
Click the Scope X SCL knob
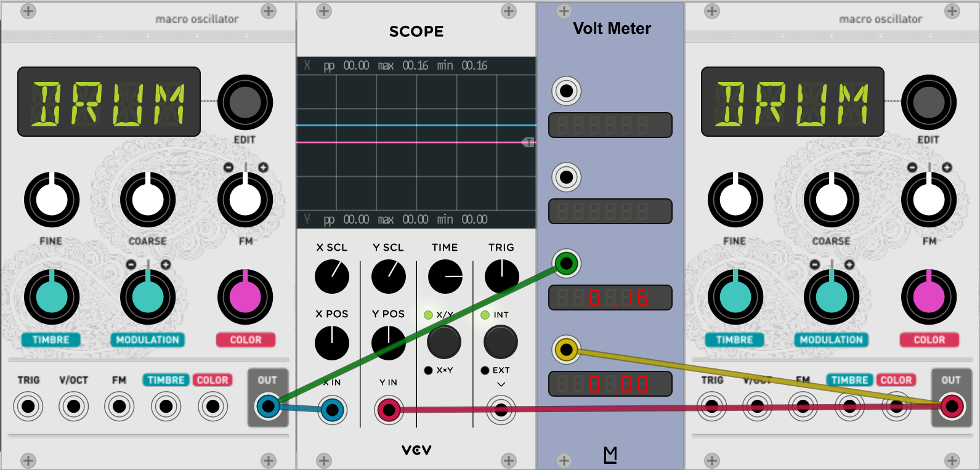point(332,277)
